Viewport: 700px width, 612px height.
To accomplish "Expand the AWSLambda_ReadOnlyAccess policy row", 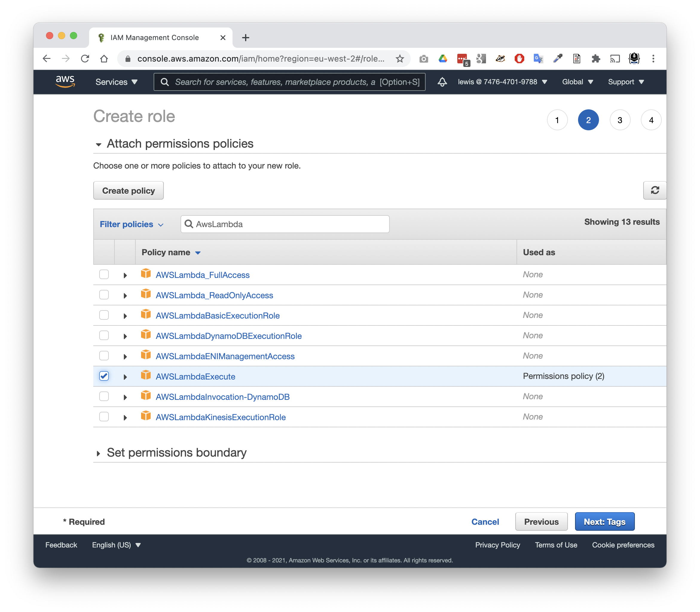I will coord(124,295).
